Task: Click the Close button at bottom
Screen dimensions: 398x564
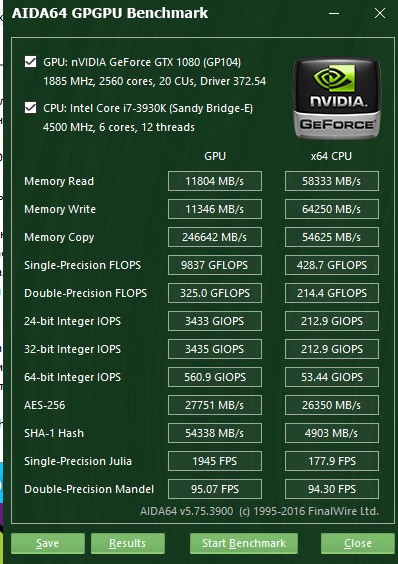Action: 358,543
